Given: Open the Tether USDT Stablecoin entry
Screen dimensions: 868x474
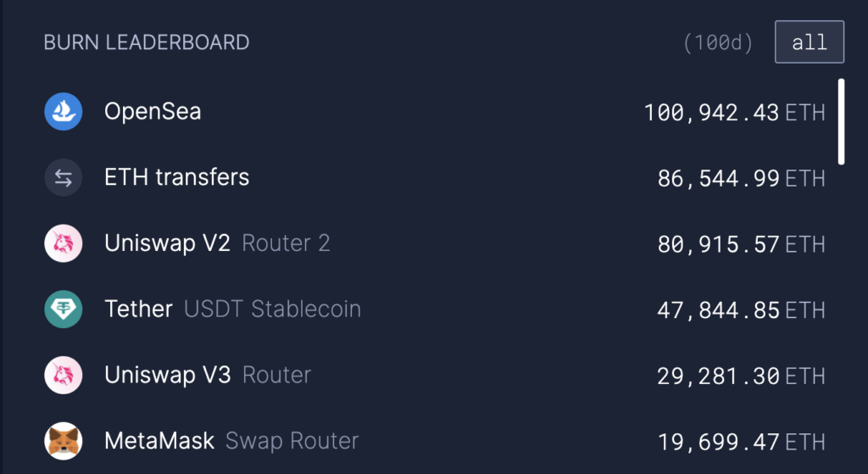Looking at the screenshot, I should (435, 309).
